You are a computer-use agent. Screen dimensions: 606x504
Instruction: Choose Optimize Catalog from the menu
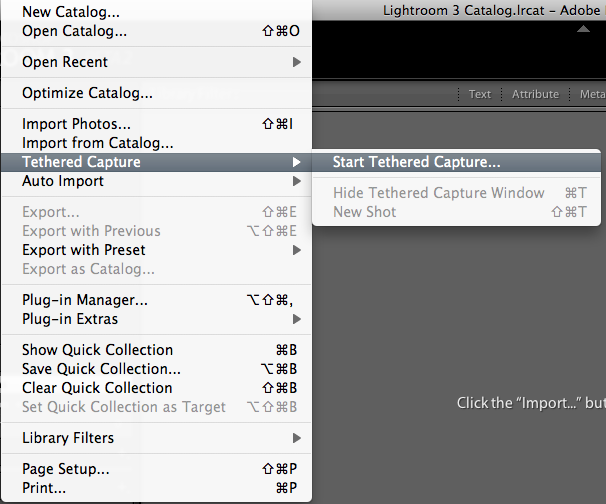click(x=87, y=93)
